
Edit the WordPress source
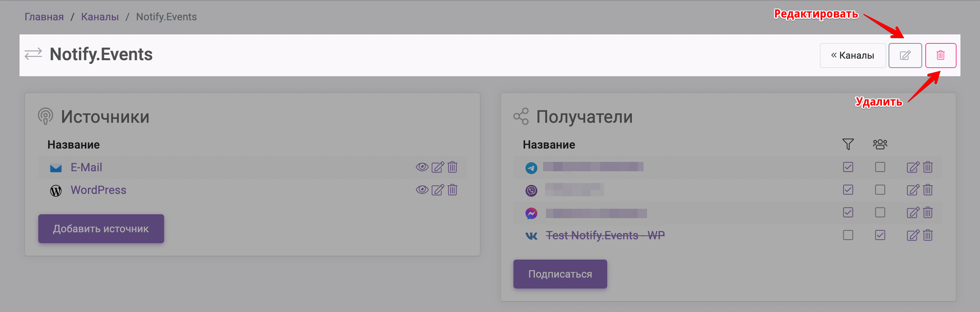[x=438, y=190]
